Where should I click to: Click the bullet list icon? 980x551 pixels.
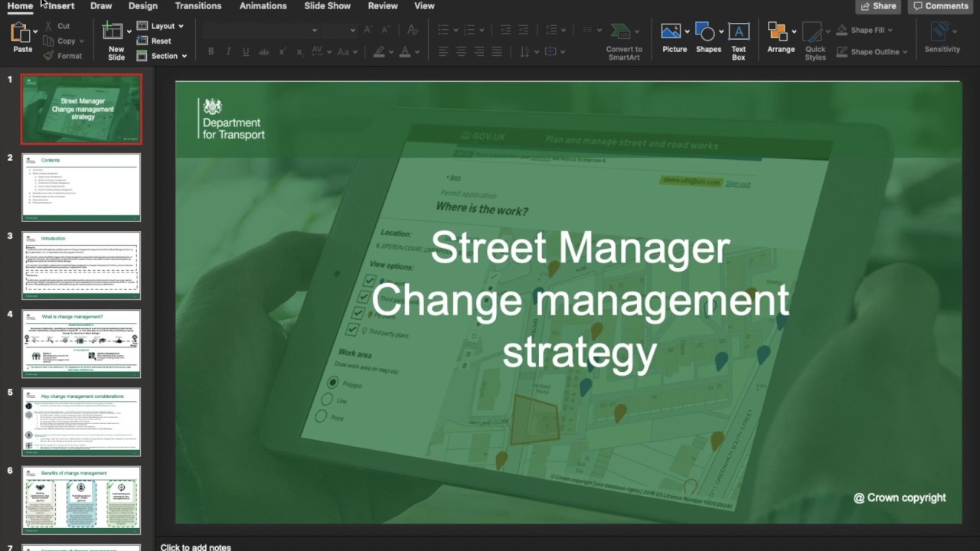click(x=443, y=30)
